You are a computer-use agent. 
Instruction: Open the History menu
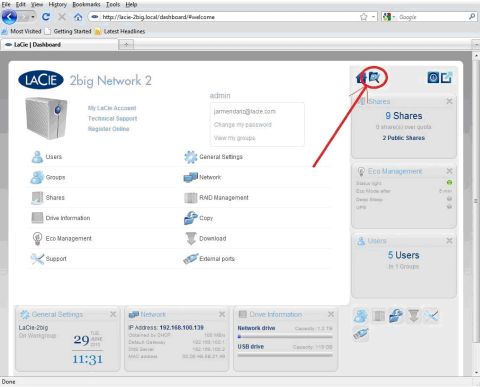58,4
